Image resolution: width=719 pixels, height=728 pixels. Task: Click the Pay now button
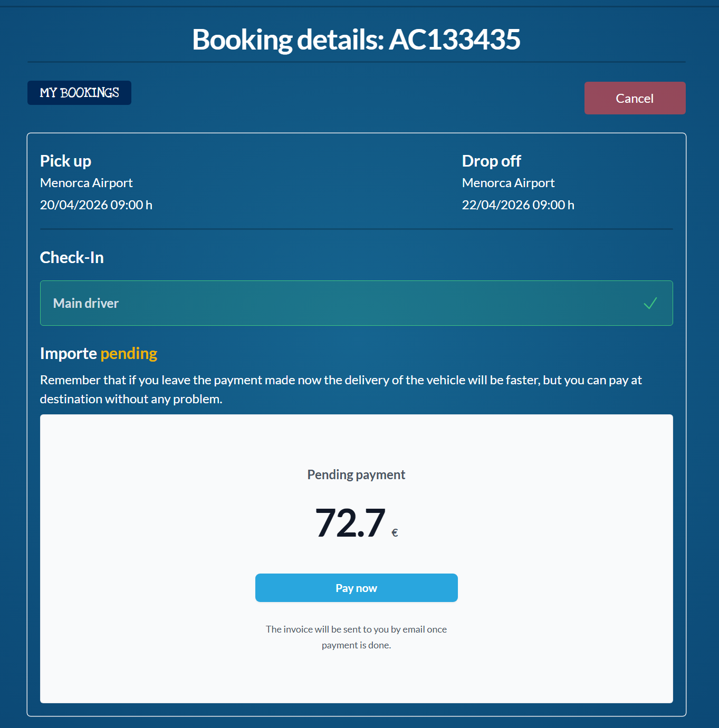click(x=356, y=587)
